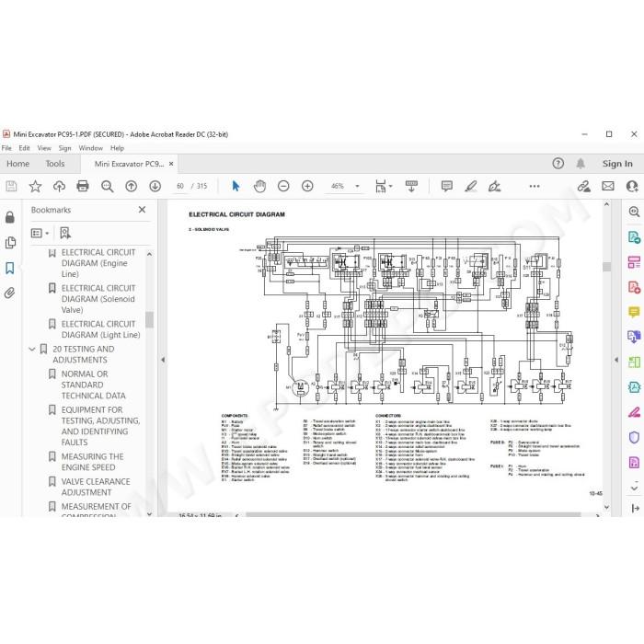Zoom in with plus button

[x=307, y=186]
